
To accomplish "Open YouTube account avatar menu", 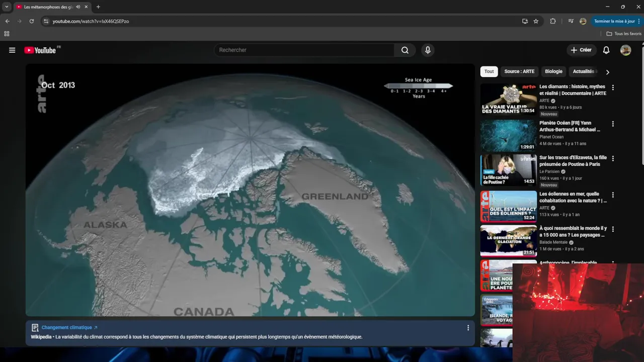I will coord(625,50).
